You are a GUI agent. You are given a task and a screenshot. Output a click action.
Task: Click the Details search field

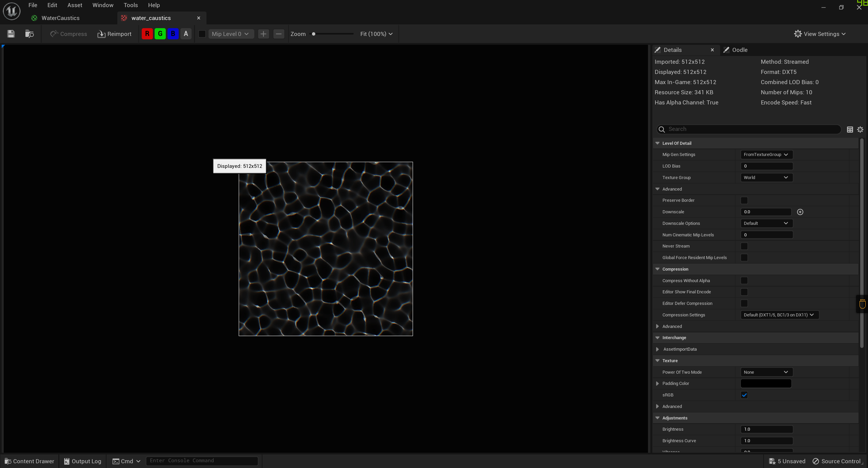point(749,129)
